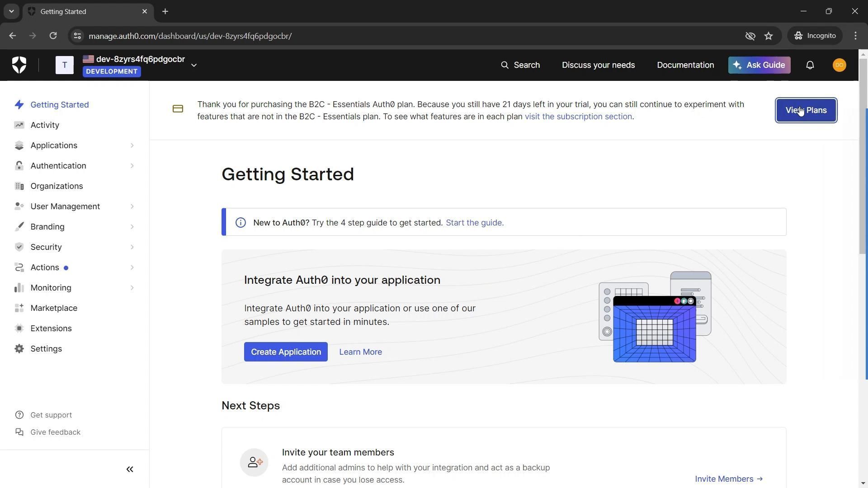Viewport: 868px width, 488px height.
Task: Expand the Authentication sidebar section
Action: pyautogui.click(x=132, y=166)
